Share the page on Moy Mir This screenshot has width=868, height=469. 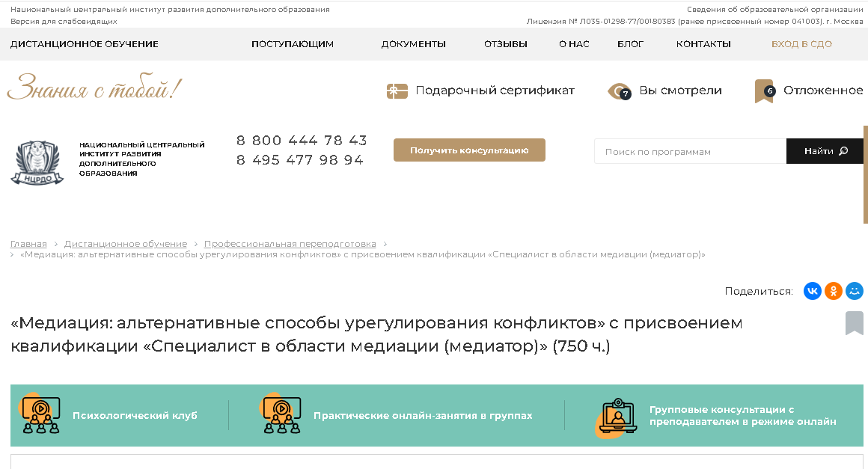point(855,291)
